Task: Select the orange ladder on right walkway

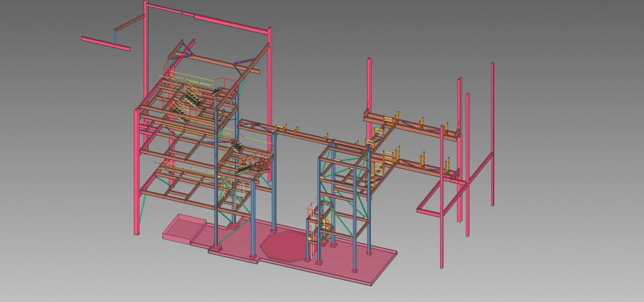Action: tap(379, 166)
